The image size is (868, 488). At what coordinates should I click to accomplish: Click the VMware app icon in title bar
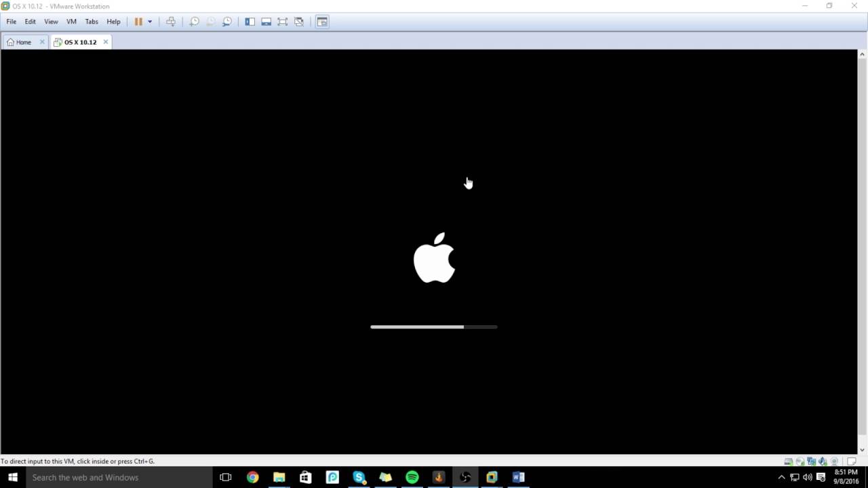pos(5,6)
